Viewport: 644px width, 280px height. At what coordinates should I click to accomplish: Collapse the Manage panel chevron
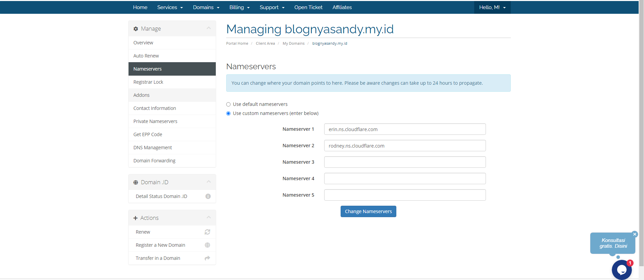coord(209,28)
